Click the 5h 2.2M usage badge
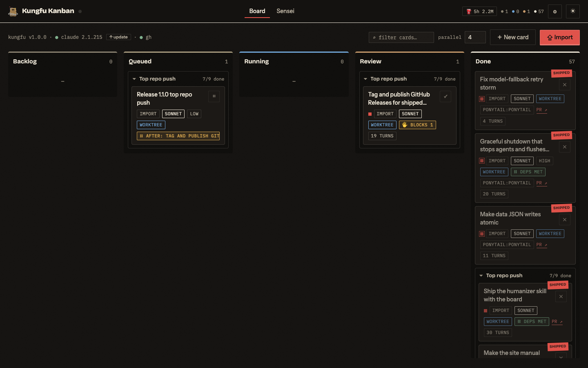The height and width of the screenshot is (368, 588). point(479,11)
